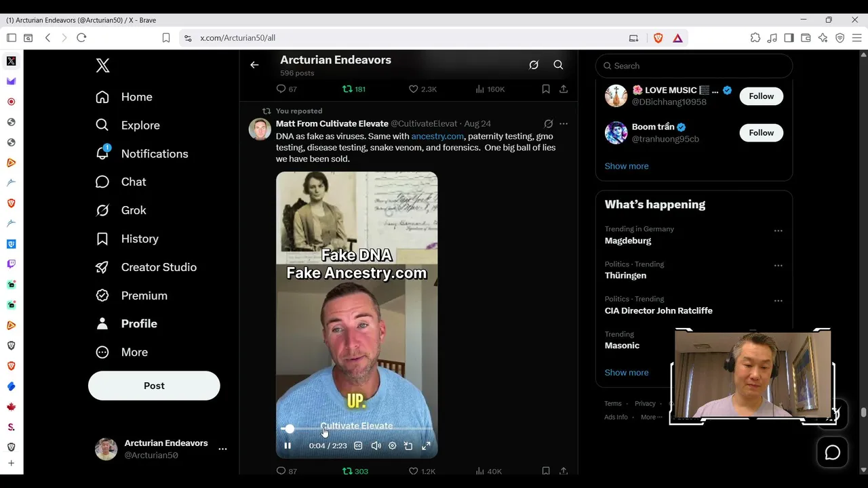The height and width of the screenshot is (488, 868).
Task: Open options for Thüringen trend
Action: tap(778, 266)
